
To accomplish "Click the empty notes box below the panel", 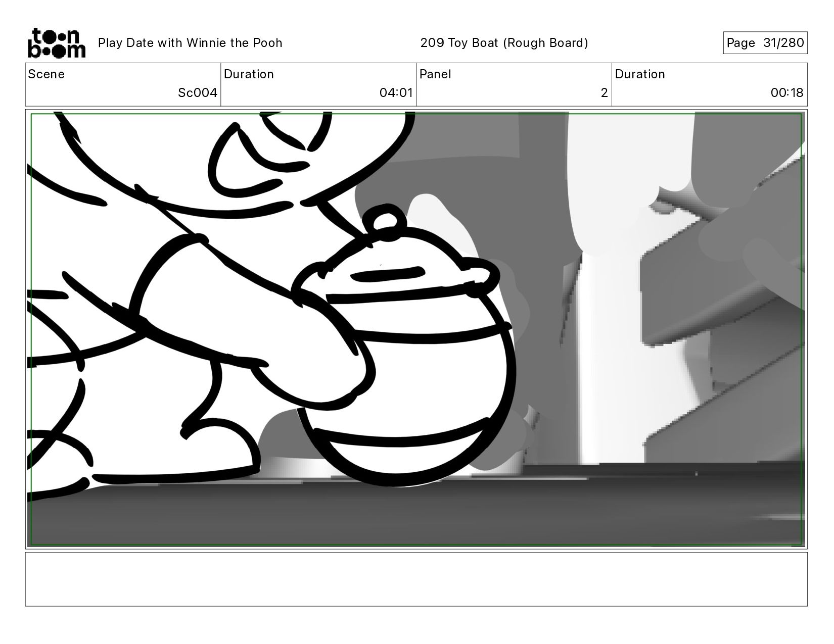I will click(416, 579).
